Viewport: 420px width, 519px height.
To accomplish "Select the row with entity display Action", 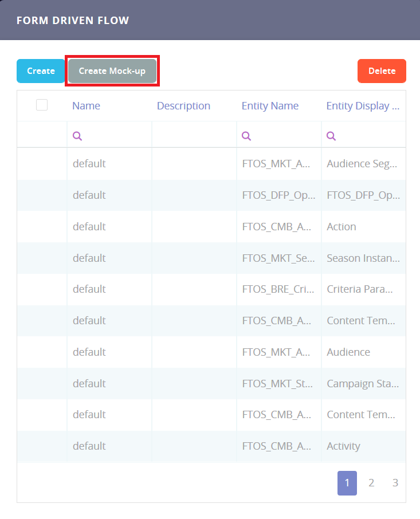I will point(342,227).
